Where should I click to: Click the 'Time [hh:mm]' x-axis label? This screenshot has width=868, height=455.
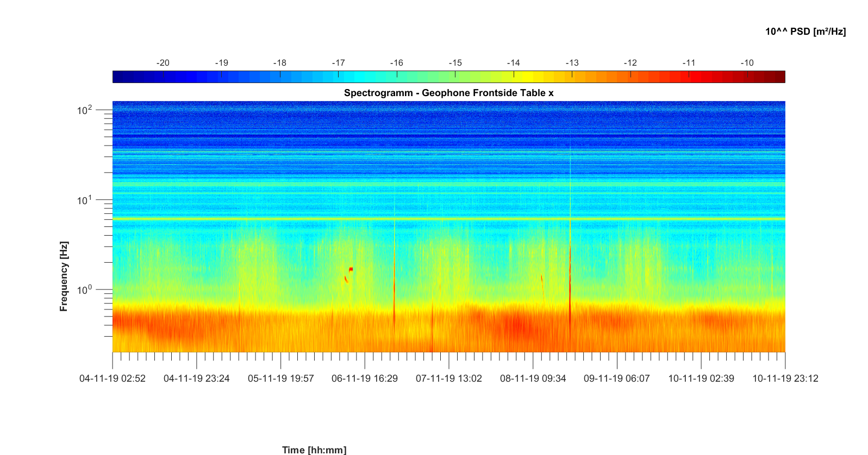pos(314,450)
